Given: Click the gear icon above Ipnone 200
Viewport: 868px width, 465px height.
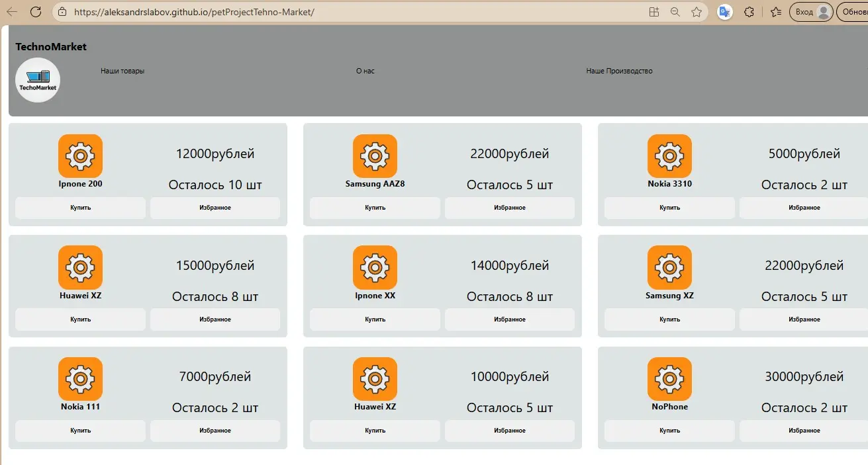Looking at the screenshot, I should tap(80, 156).
